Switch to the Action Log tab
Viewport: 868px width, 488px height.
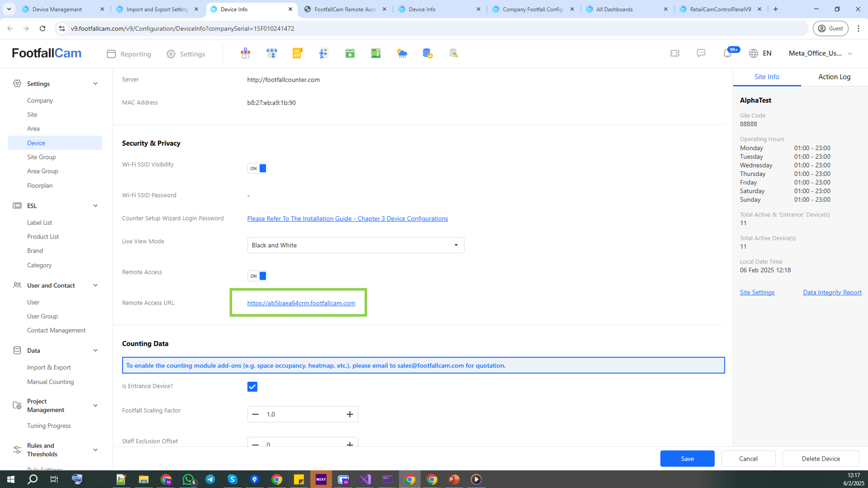pos(834,77)
